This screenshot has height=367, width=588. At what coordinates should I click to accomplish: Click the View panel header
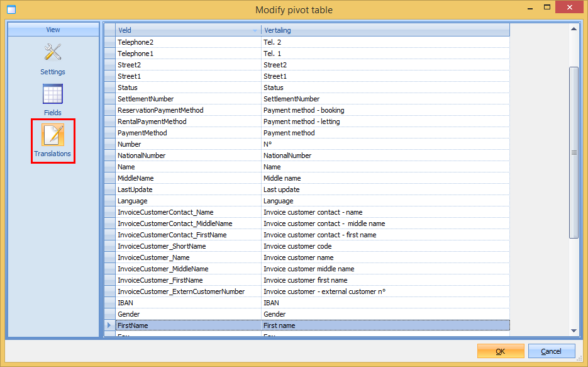53,30
